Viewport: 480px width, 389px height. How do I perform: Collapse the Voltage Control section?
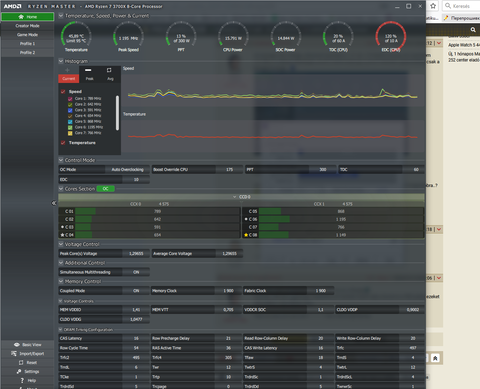pos(61,244)
